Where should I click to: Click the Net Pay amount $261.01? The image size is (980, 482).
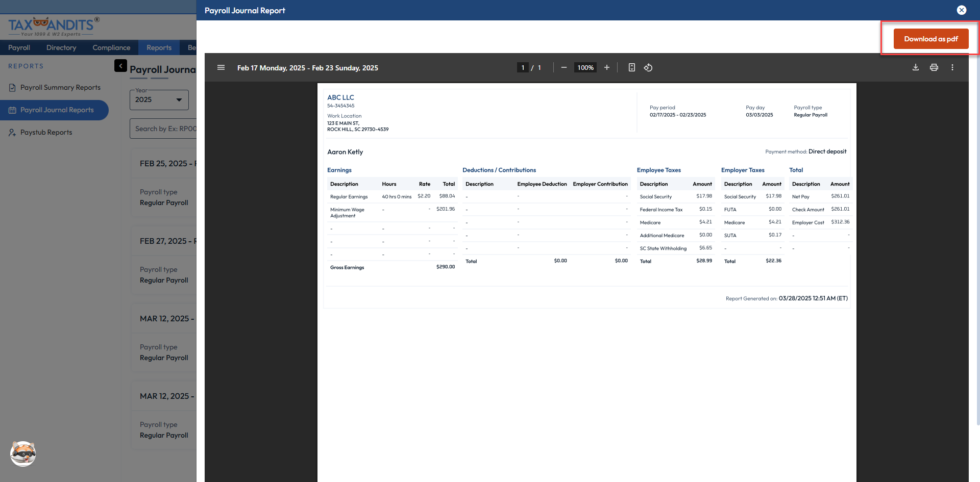840,196
